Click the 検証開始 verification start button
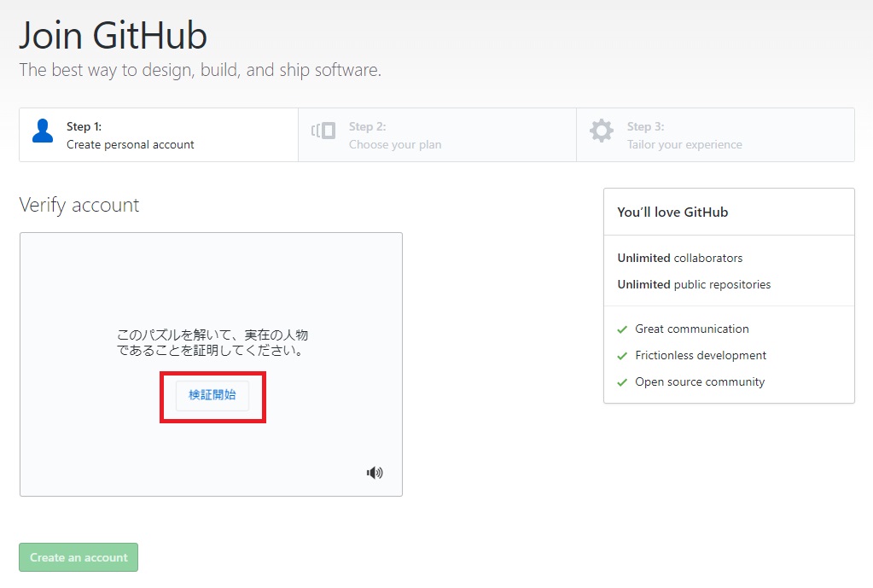Image resolution: width=873 pixels, height=588 pixels. coord(212,396)
